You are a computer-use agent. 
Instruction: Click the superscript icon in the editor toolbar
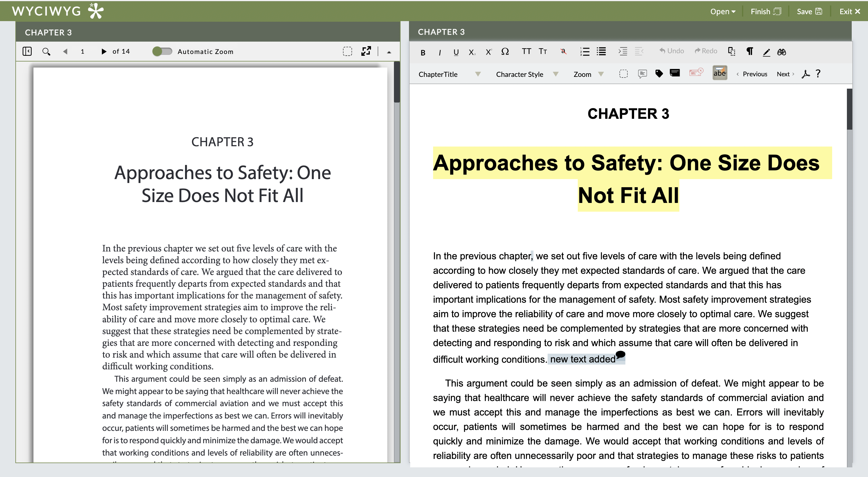(488, 52)
